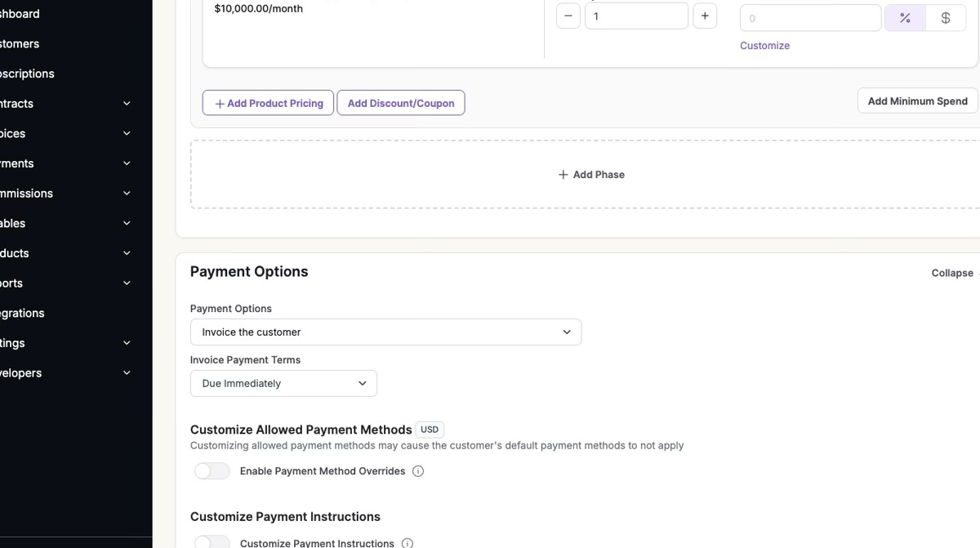Click the plus icon in Add Phase
This screenshot has width=980, height=548.
563,175
